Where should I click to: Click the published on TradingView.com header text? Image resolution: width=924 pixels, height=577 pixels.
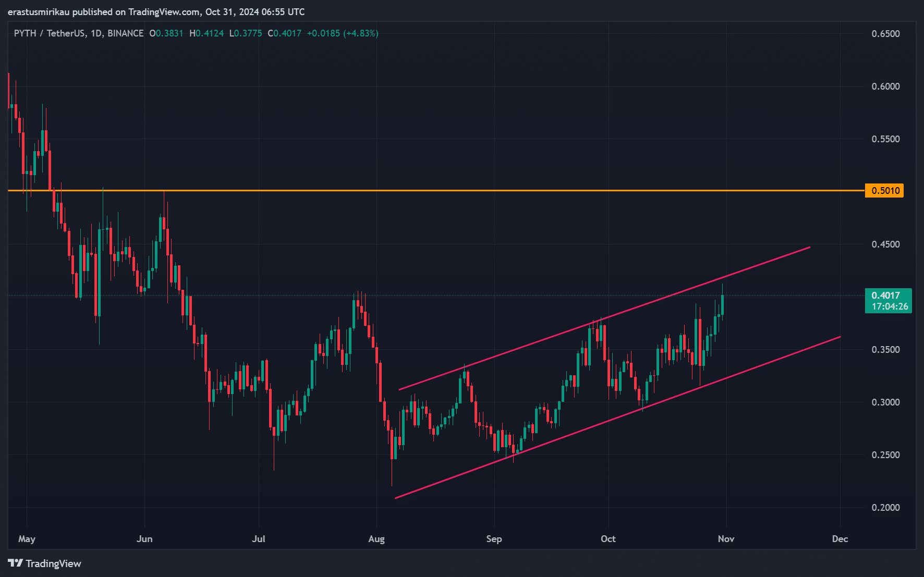point(156,12)
